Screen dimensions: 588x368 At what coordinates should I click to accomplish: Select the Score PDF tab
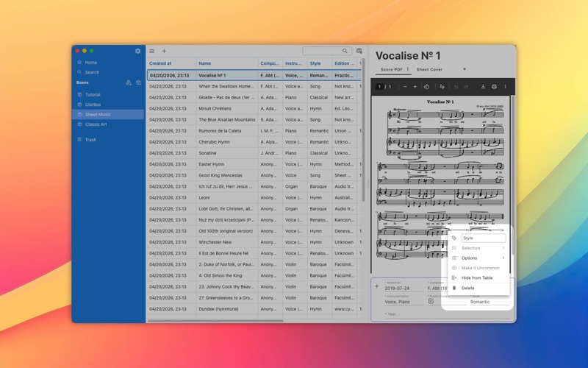point(392,69)
